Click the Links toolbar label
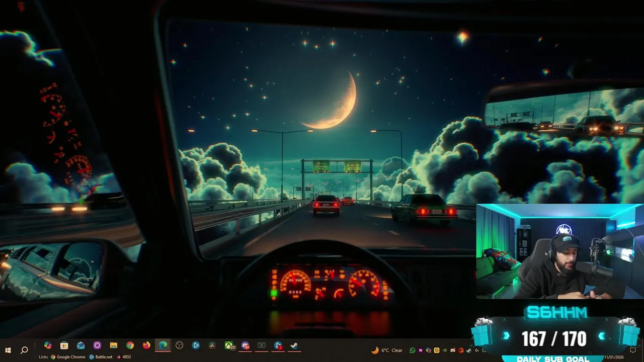Screen dimensions: 644x362 43,357
